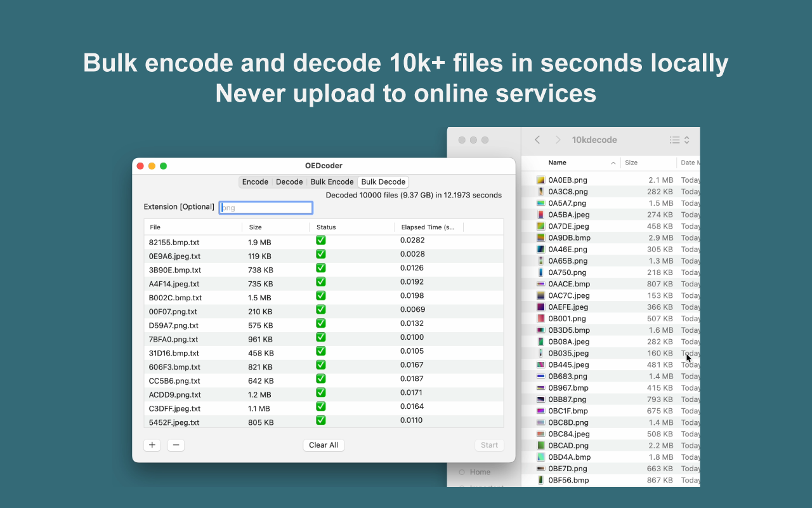Click the Status column header

[x=351, y=227]
